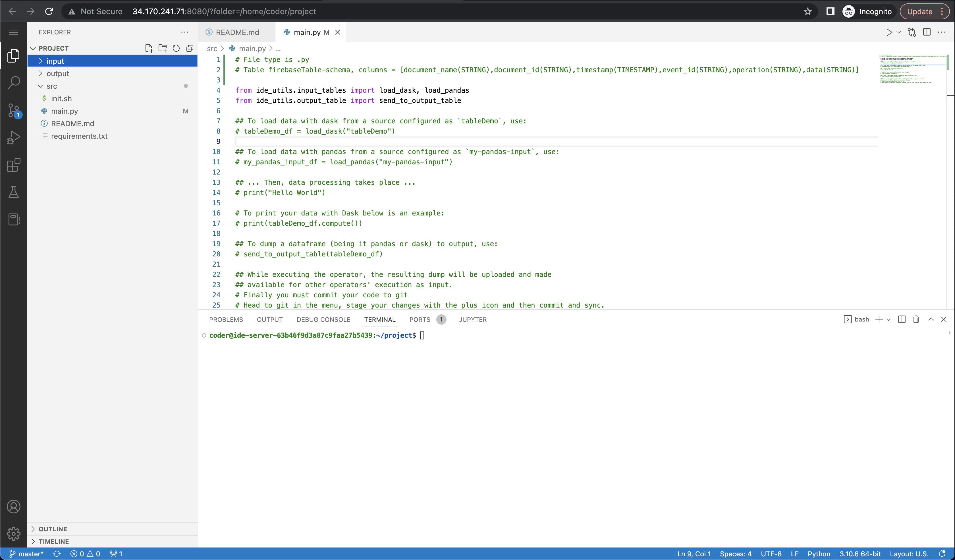Run the Python file with play icon
The width and height of the screenshot is (955, 560).
tap(889, 32)
